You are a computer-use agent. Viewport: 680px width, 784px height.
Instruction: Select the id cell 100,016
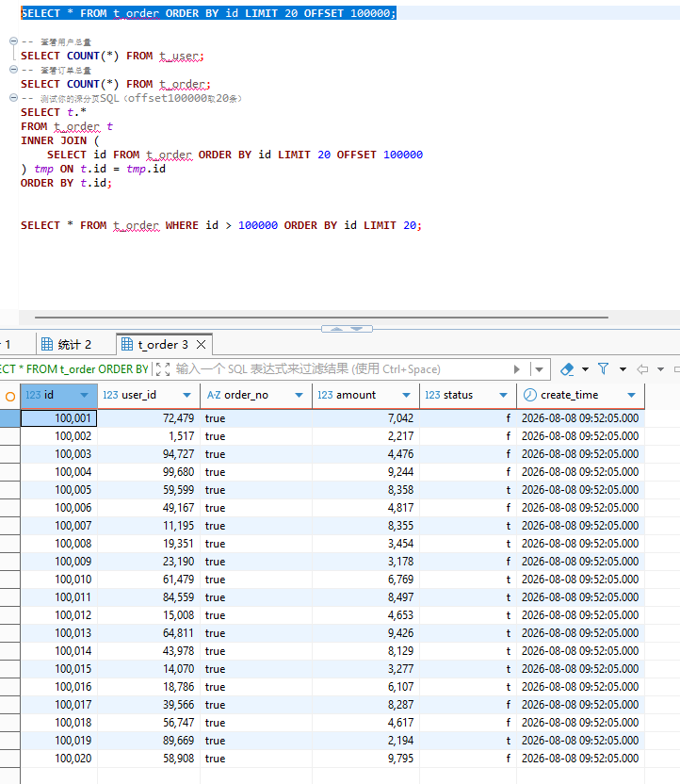click(x=59, y=687)
